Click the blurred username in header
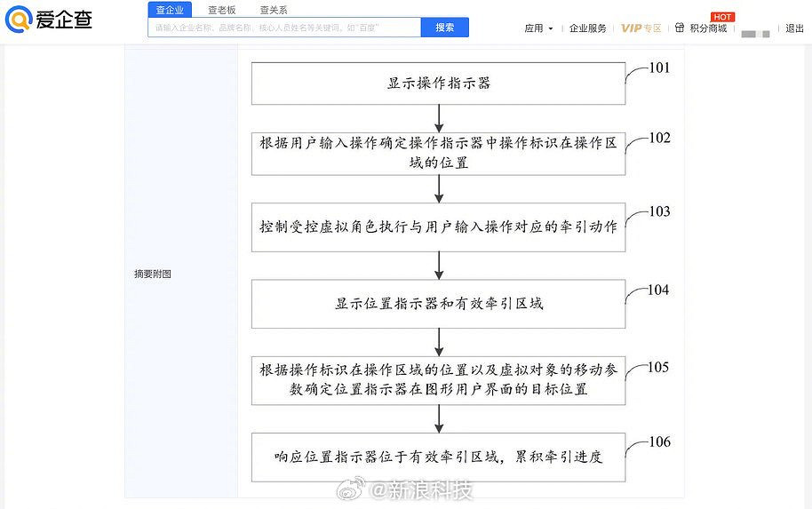812x509 pixels. click(755, 34)
